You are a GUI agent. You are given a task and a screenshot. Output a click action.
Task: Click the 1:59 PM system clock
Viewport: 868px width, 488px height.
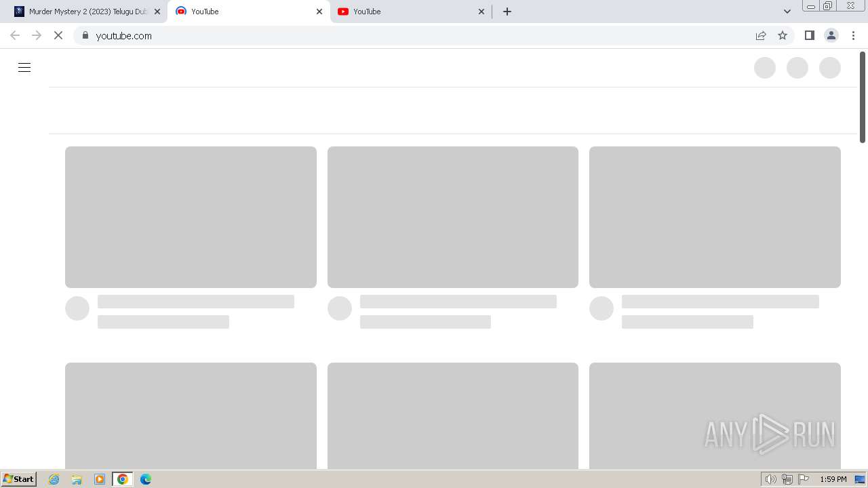833,479
